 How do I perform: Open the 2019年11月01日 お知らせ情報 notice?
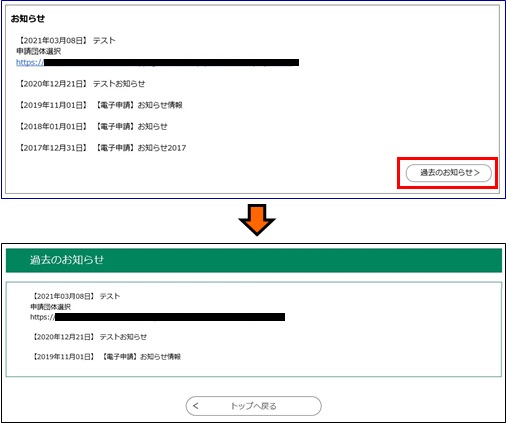click(x=100, y=105)
